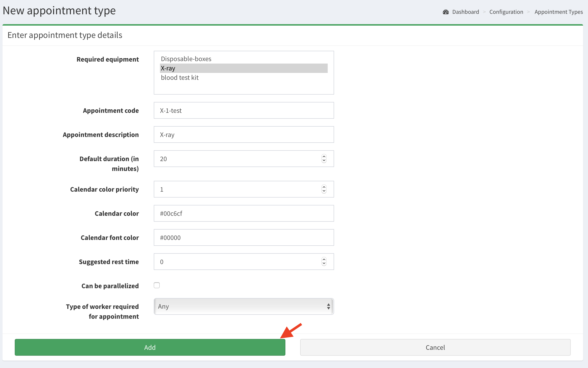Open Appointment Types breadcrumb link

pos(558,12)
